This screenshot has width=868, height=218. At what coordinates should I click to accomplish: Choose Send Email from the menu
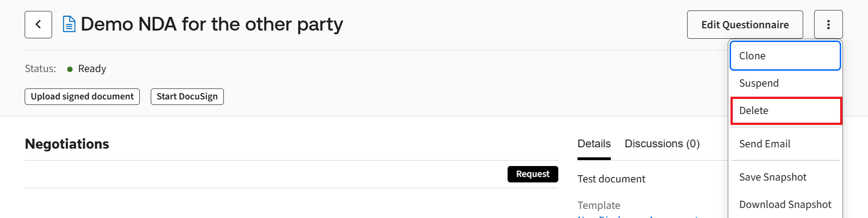(x=785, y=144)
